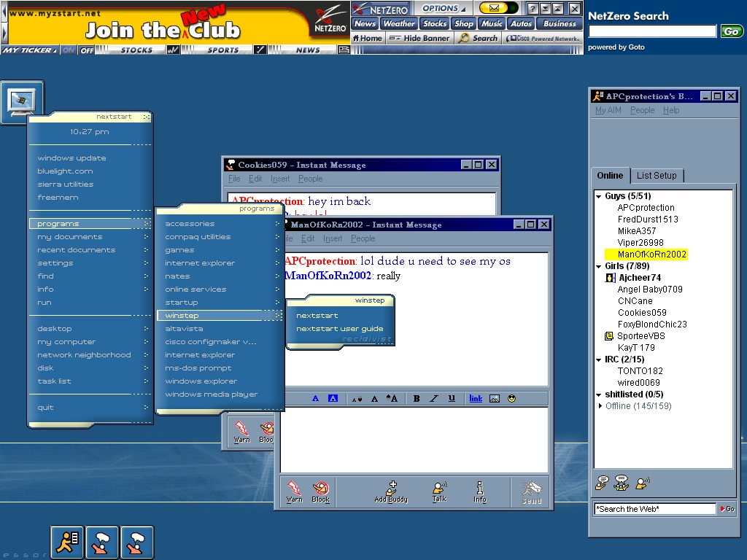Turn the ticker ON

[x=68, y=50]
